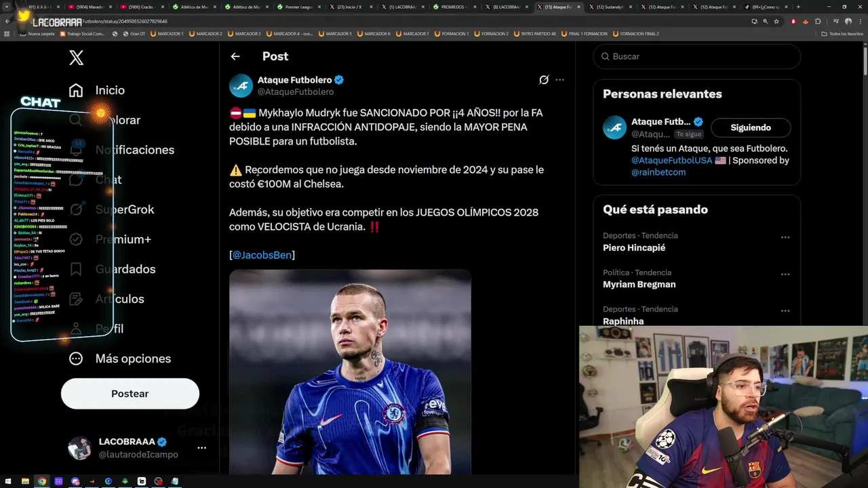Open the Premium+ verified badge icon
The image size is (868, 488).
(76, 239)
